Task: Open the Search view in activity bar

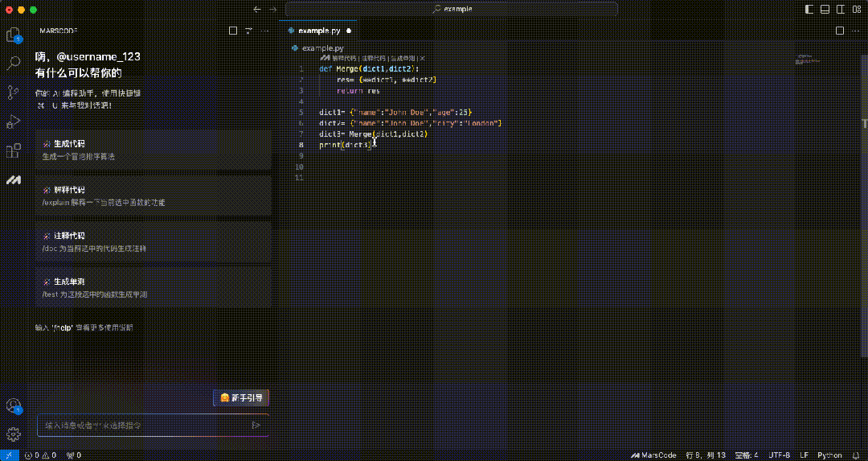Action: tap(13, 63)
